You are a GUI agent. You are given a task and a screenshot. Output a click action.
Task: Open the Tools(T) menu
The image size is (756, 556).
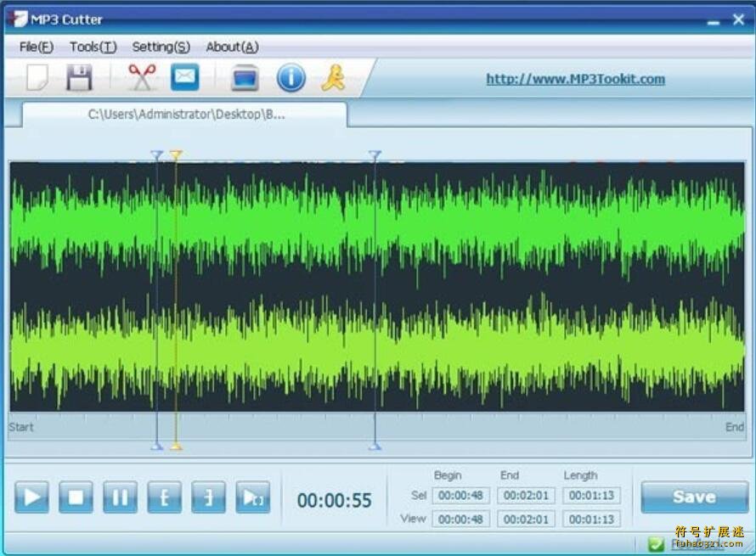point(93,47)
